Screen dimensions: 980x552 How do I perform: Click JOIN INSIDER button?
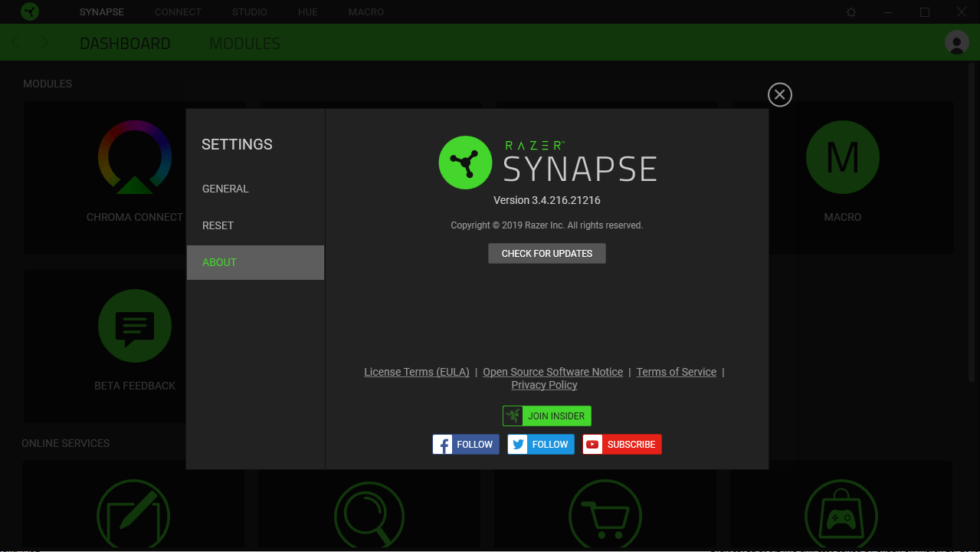pyautogui.click(x=547, y=416)
